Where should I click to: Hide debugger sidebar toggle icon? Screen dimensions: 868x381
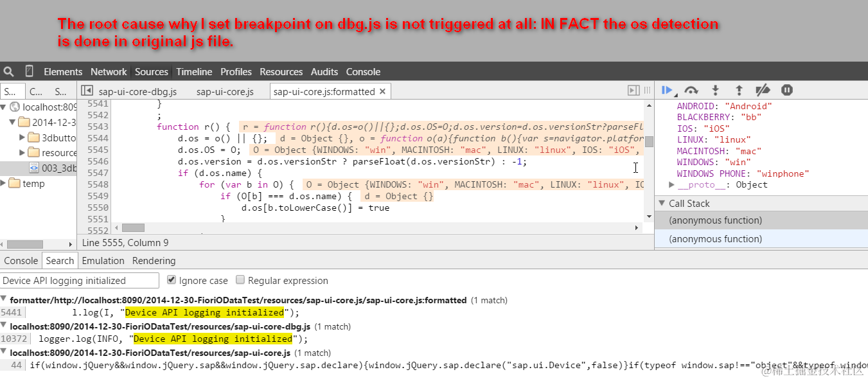(633, 91)
